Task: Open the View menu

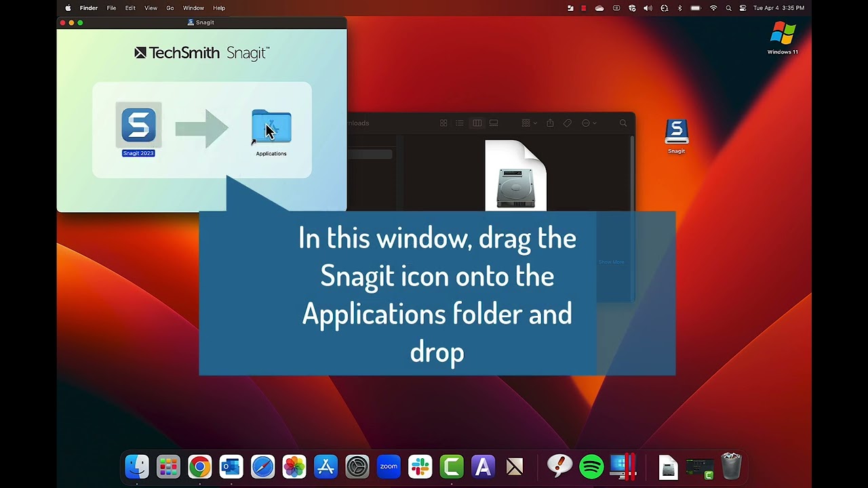Action: click(x=151, y=8)
